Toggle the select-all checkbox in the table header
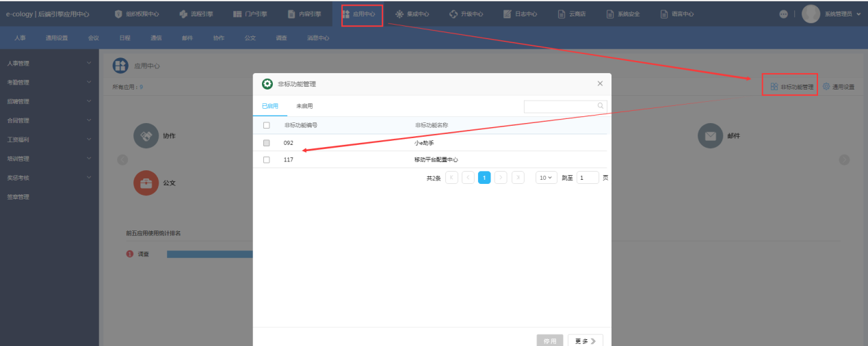This screenshot has width=868, height=346. (267, 125)
